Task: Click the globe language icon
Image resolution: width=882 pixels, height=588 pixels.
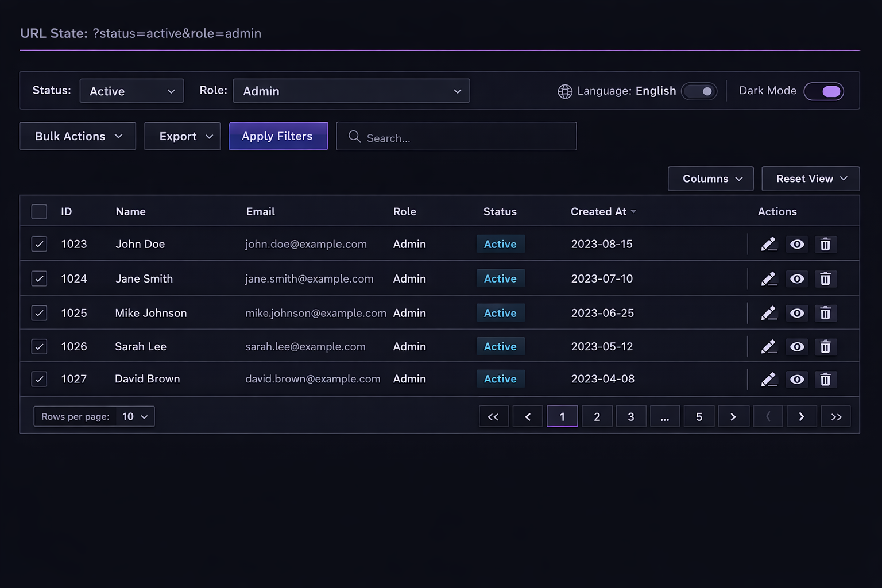Action: pos(565,91)
